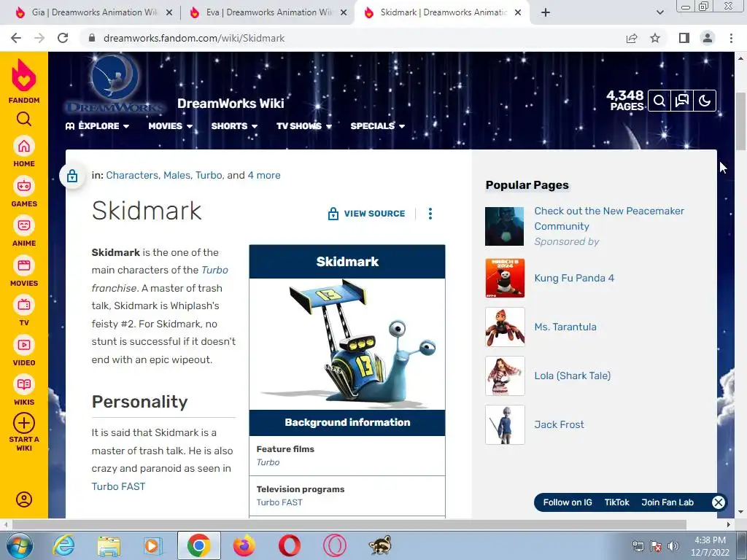Close the Gia tab
The image size is (747, 560).
[x=169, y=13]
